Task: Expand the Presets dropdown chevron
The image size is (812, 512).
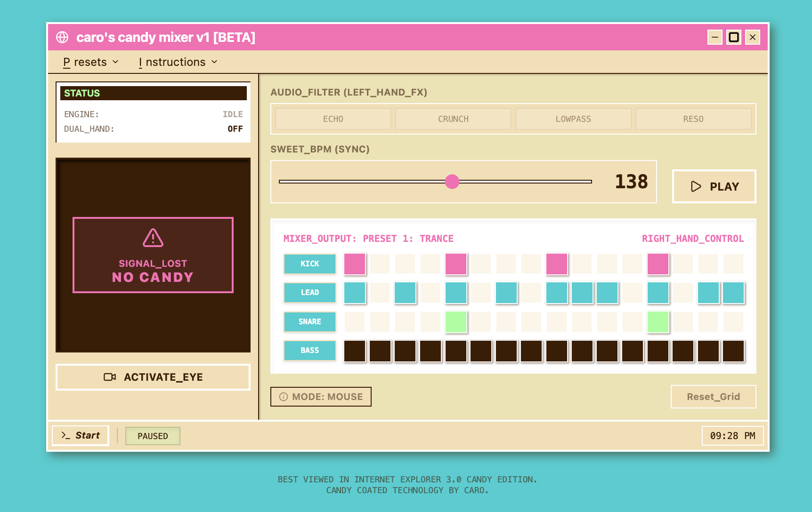Action: (116, 62)
